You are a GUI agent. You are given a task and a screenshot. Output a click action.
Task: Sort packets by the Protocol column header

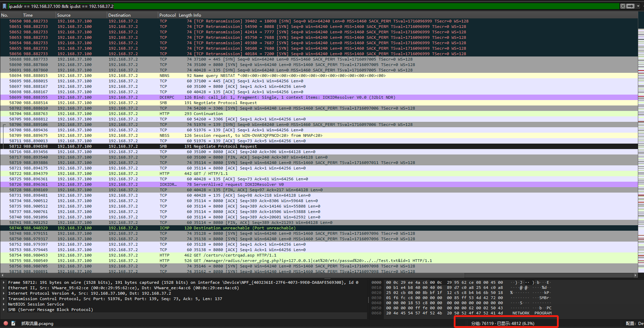click(x=168, y=15)
